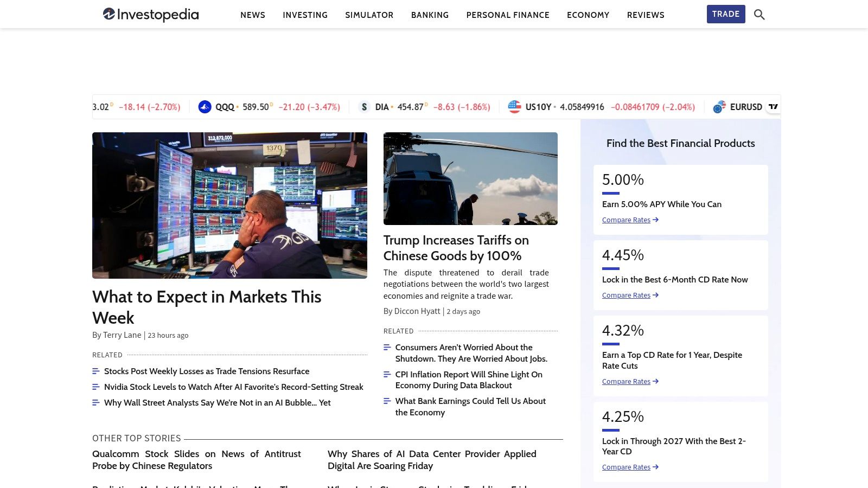868x488 pixels.
Task: Click arrow next to 5.00% Compare Rates
Action: [656, 220]
